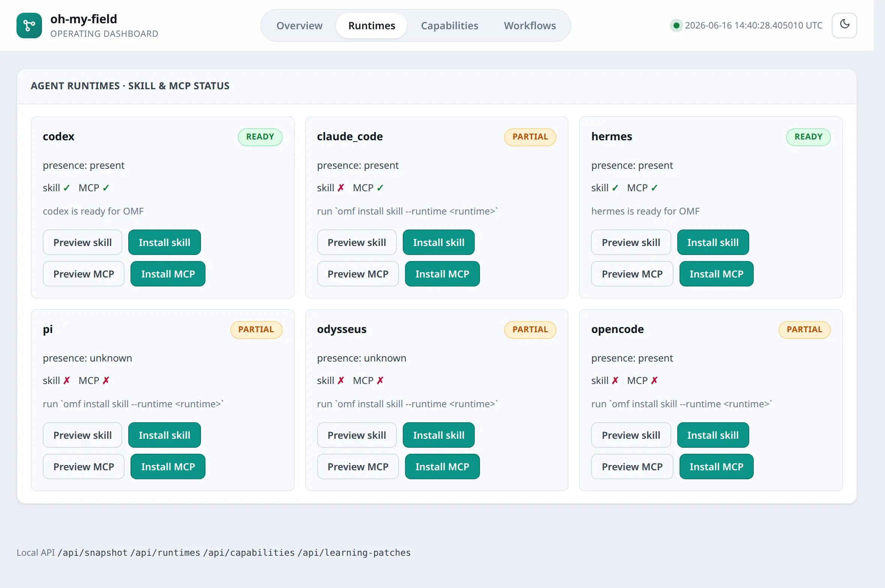Click the green live status dot
885x588 pixels.
[676, 25]
